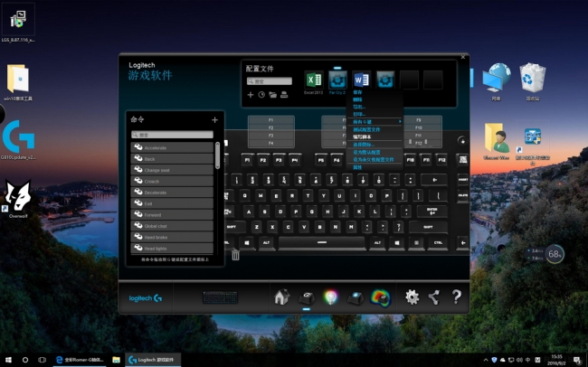Image resolution: width=588 pixels, height=367 pixels.
Task: Select the fourth gear-icon profile
Action: [385, 80]
